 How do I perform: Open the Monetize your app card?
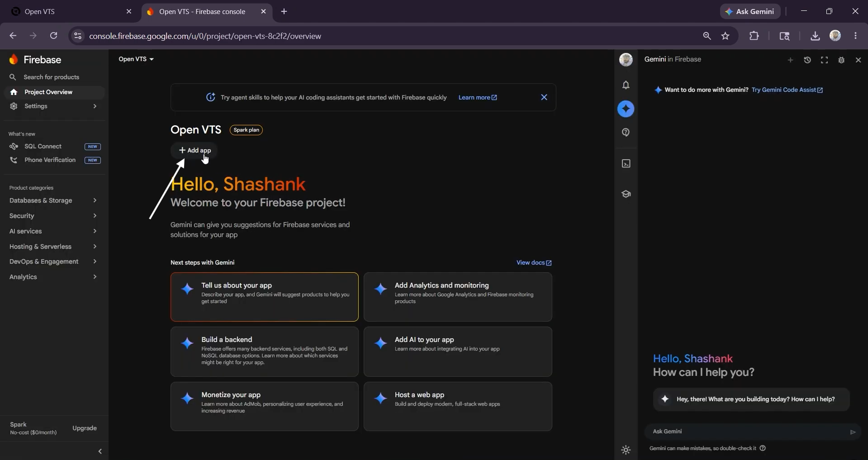pos(265,407)
